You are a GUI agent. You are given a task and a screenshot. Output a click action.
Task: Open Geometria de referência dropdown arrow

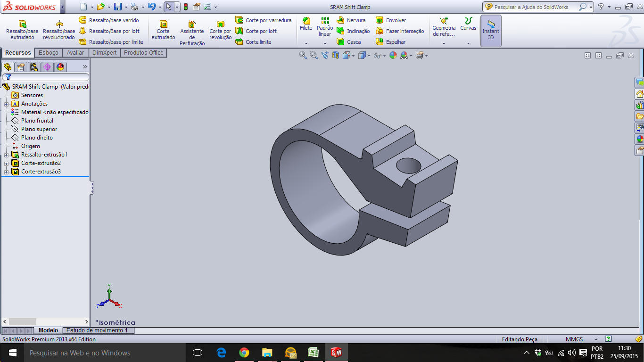pyautogui.click(x=444, y=43)
